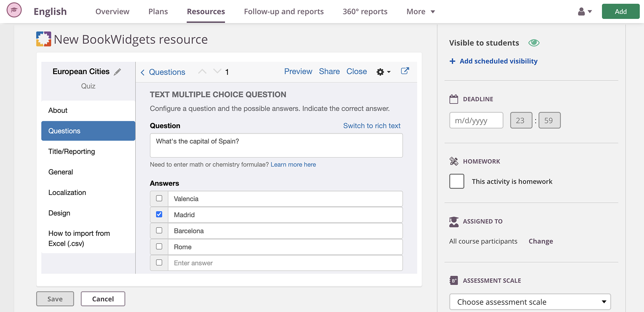Enable This activity is homework checkbox
Viewport: 644px width, 312px height.
click(x=456, y=181)
